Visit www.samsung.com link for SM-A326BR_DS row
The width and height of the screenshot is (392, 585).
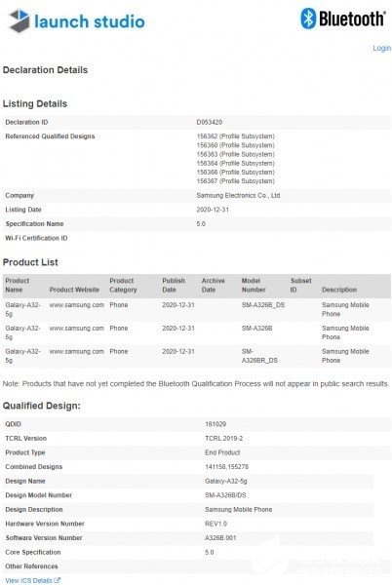pyautogui.click(x=76, y=351)
